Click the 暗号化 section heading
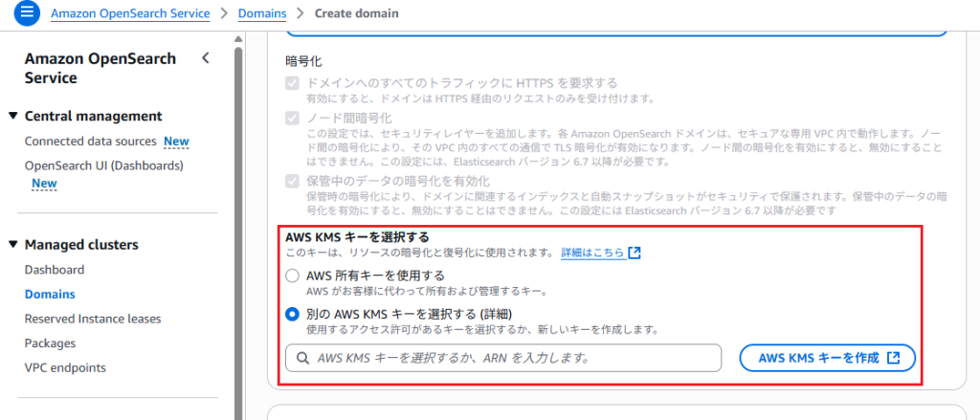The height and width of the screenshot is (420, 980). tap(303, 61)
